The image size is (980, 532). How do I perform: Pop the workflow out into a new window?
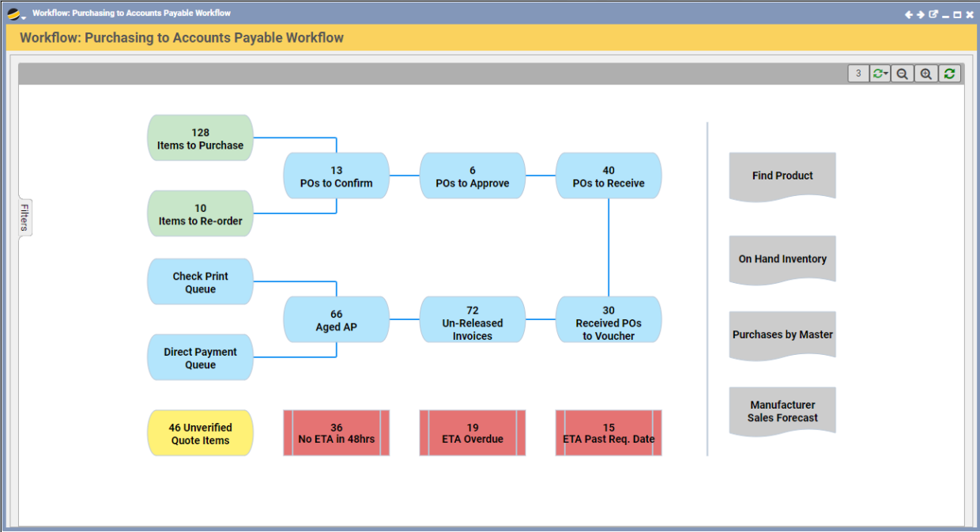click(x=933, y=13)
